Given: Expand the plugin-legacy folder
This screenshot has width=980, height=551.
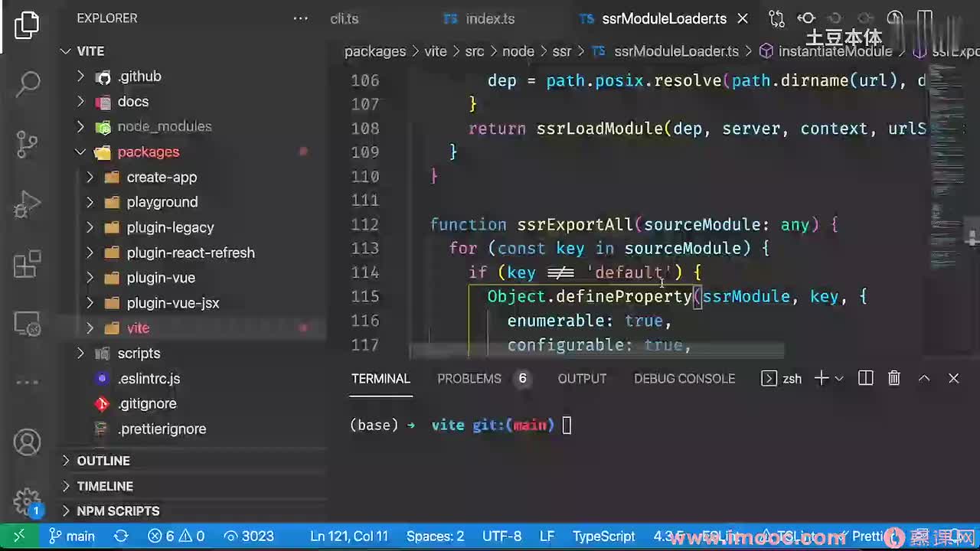Looking at the screenshot, I should (x=90, y=227).
